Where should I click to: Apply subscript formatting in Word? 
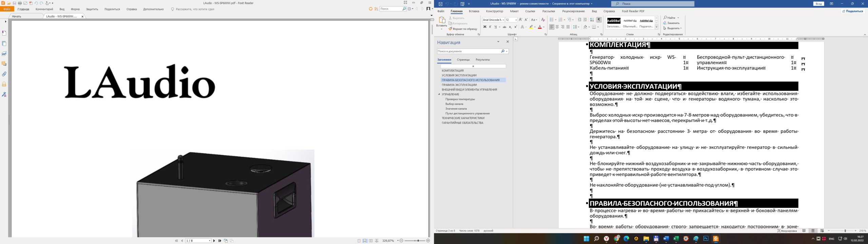(510, 27)
